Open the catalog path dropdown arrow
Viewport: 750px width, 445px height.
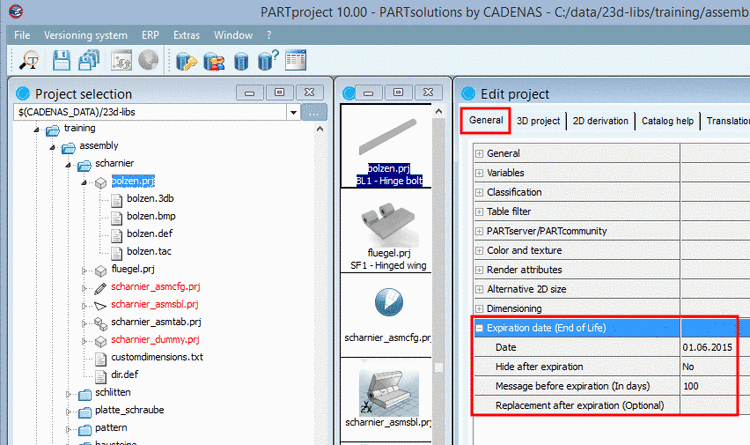click(x=293, y=112)
